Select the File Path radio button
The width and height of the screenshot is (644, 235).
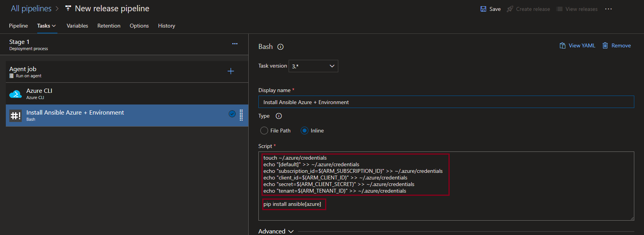(x=264, y=131)
